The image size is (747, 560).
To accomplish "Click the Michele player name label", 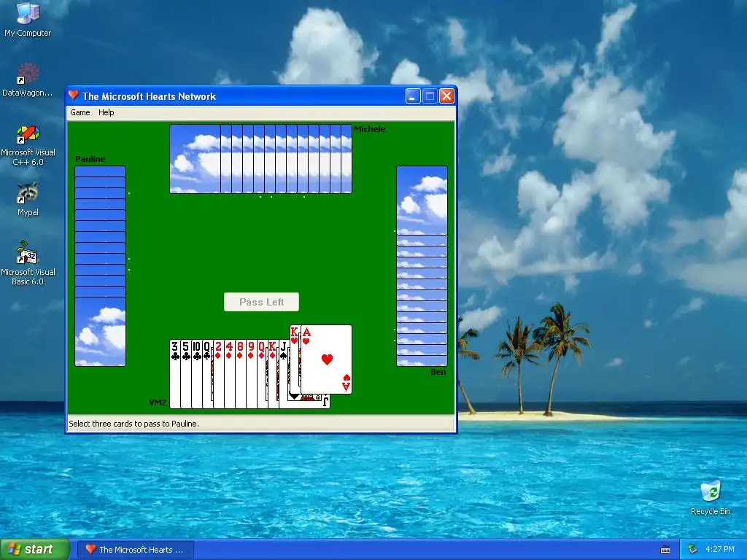I will click(x=369, y=129).
